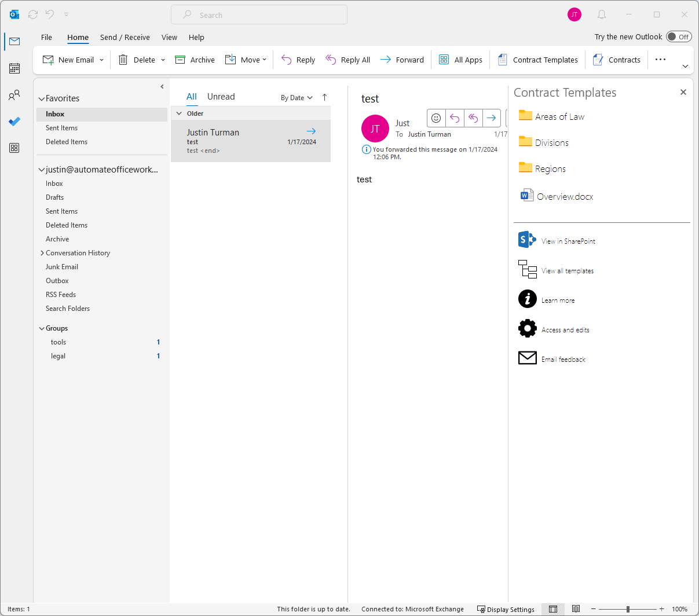
Task: Open the File menu
Action: pos(46,38)
